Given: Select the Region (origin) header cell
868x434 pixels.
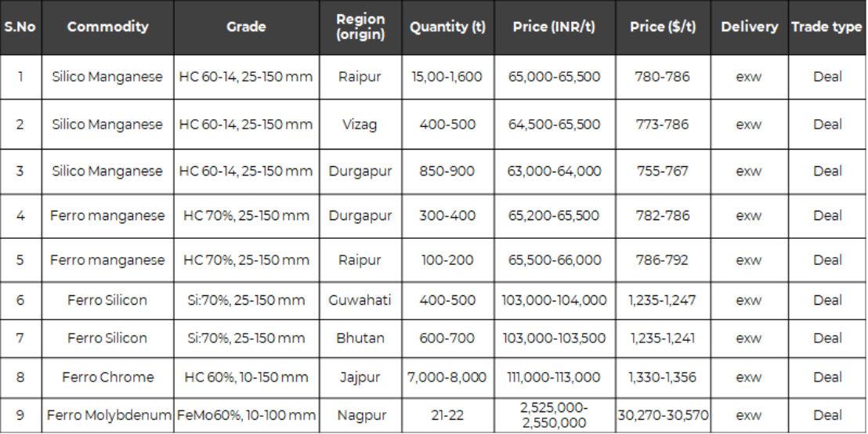Looking at the screenshot, I should [x=360, y=27].
